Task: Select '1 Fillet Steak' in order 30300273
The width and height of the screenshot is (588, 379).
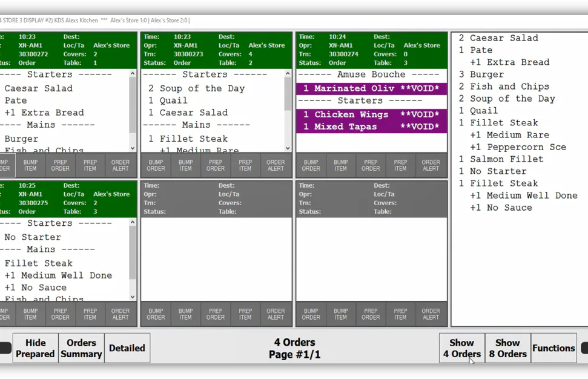Action: [188, 139]
